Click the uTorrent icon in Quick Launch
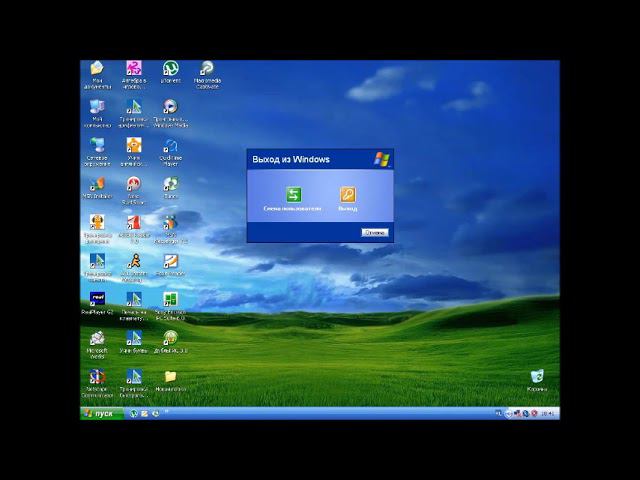 pos(133,413)
